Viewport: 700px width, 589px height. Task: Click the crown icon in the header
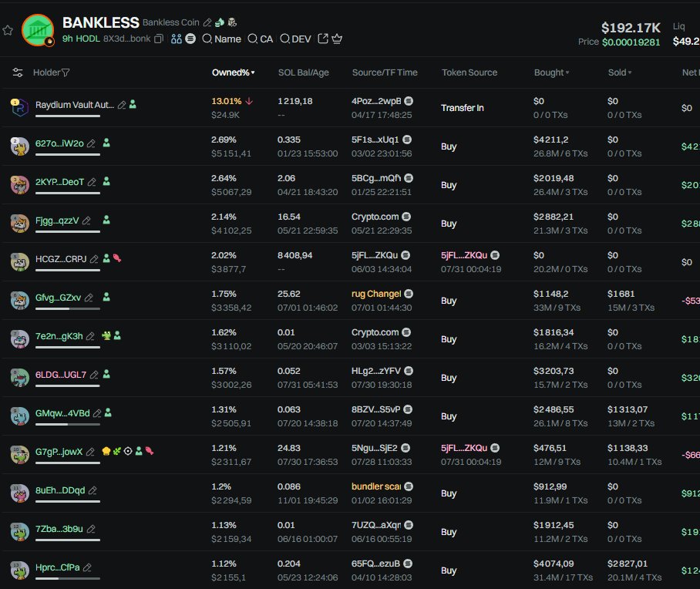click(x=337, y=39)
